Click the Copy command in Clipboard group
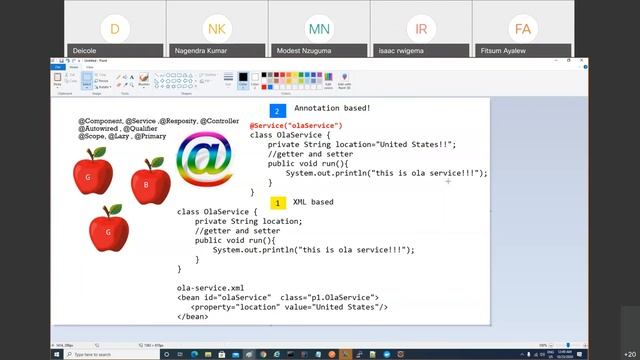The height and width of the screenshot is (360, 640). [x=71, y=81]
